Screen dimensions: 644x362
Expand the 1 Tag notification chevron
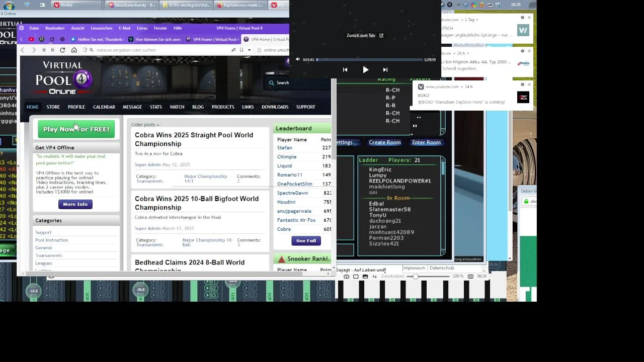[x=476, y=20]
